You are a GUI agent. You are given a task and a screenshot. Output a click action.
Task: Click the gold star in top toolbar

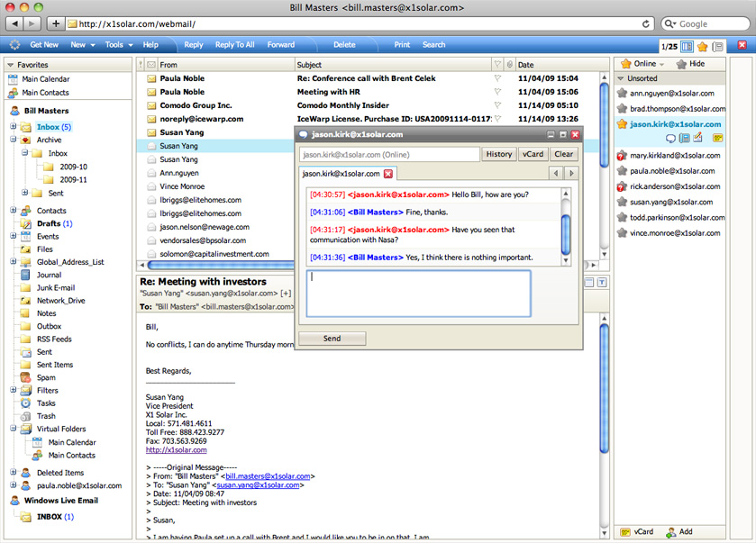702,46
